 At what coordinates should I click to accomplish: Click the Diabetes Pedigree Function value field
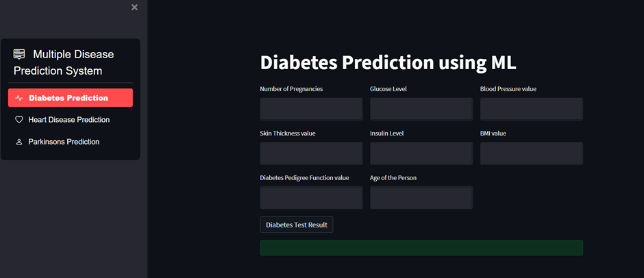pyautogui.click(x=311, y=197)
